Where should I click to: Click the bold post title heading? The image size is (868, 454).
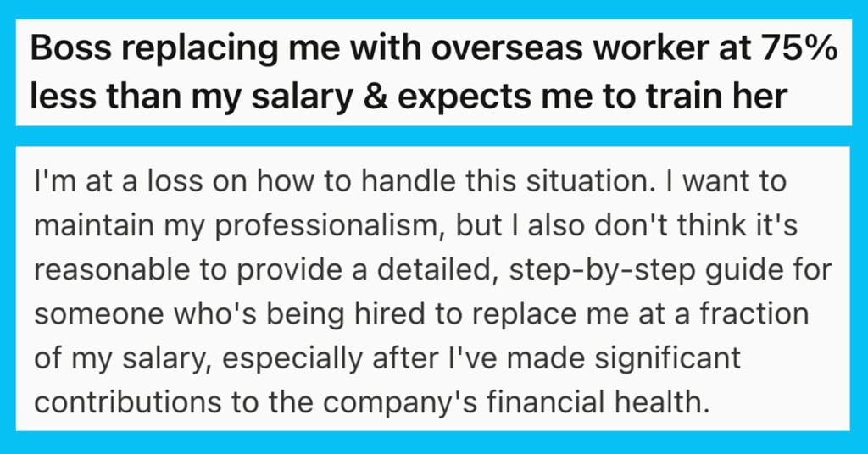433,72
